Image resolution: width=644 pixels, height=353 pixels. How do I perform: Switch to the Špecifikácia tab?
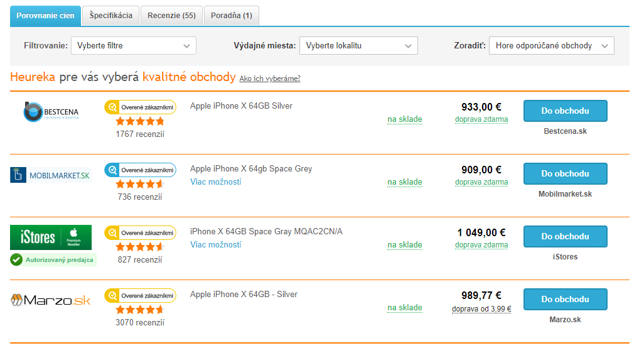111,16
